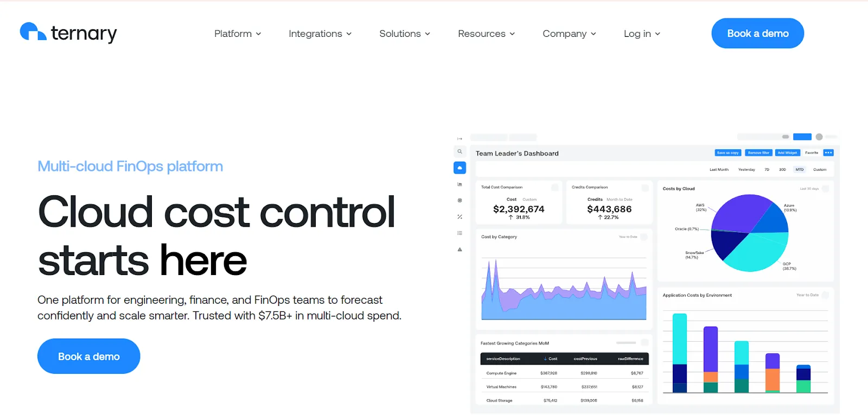
Task: Select the Custom date range
Action: point(820,170)
